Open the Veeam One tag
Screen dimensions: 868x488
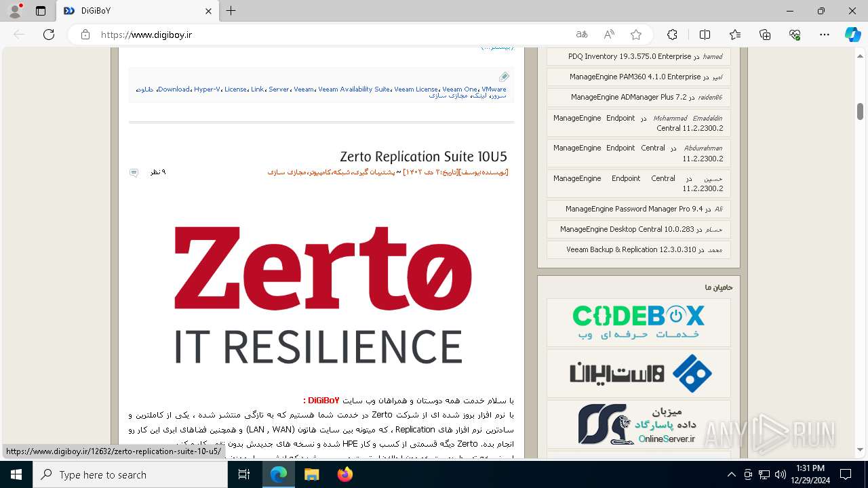460,89
